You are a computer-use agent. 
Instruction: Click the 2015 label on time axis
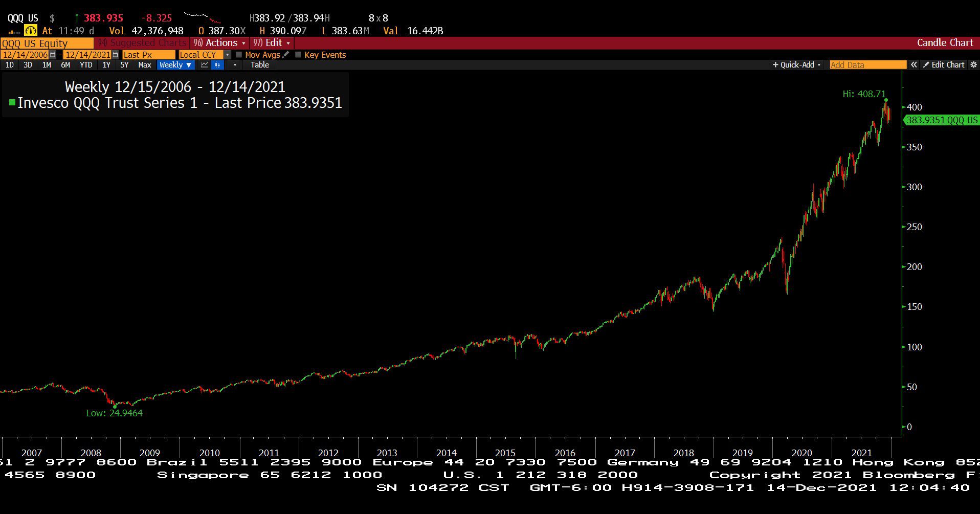pos(505,453)
